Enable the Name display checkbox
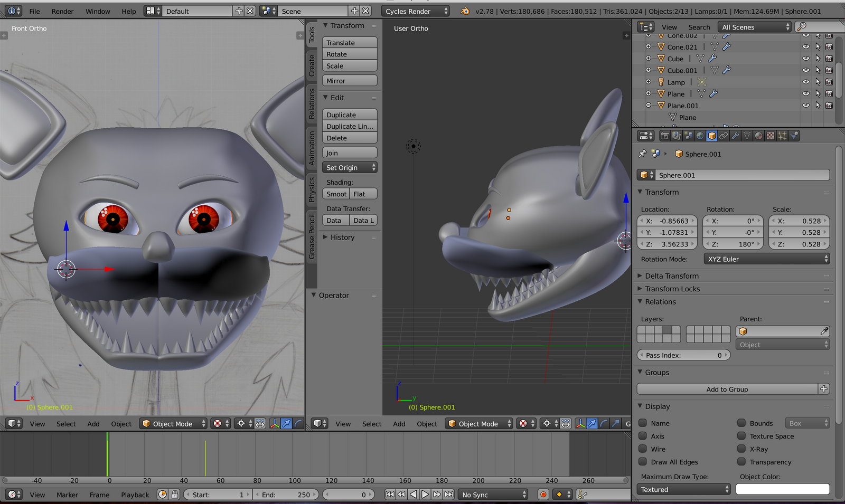The image size is (845, 504). [x=643, y=423]
